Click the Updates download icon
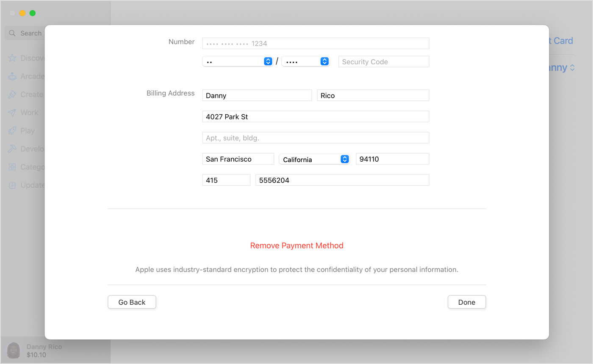 click(12, 185)
